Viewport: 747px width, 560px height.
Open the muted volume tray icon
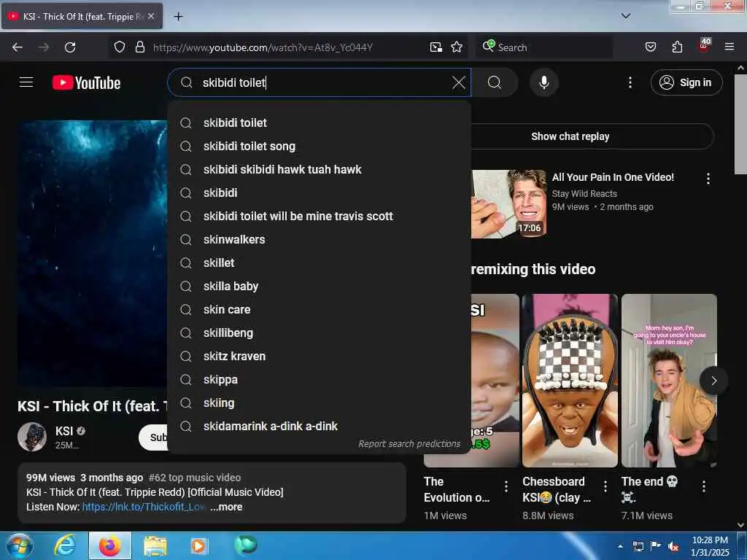click(x=673, y=547)
